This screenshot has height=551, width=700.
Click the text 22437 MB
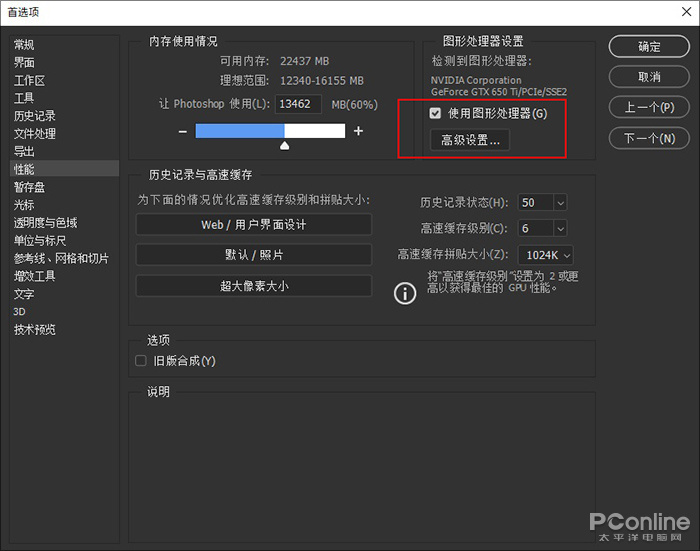(x=304, y=61)
